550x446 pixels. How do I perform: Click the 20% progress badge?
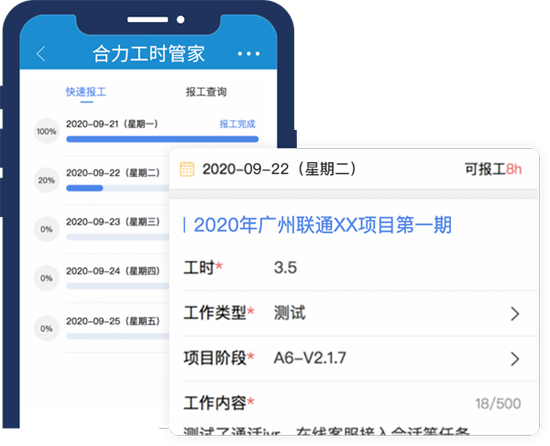(x=46, y=180)
